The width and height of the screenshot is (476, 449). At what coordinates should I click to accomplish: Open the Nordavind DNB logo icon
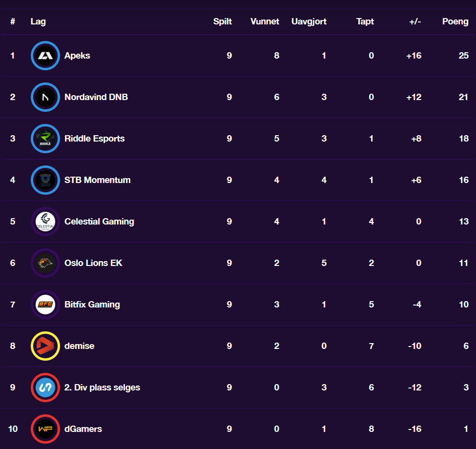coord(45,97)
